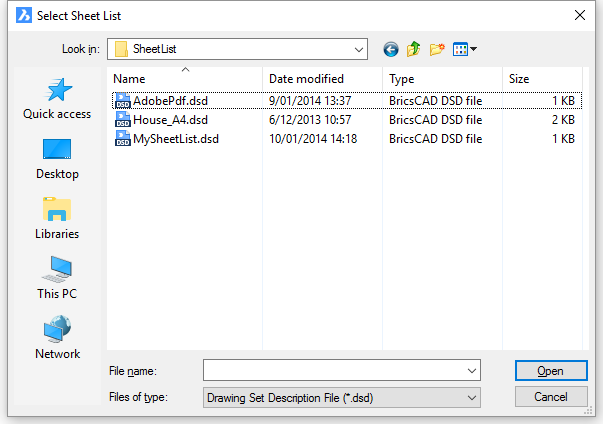Open the Network location
Viewport: 603px width, 424px height.
coord(57,338)
